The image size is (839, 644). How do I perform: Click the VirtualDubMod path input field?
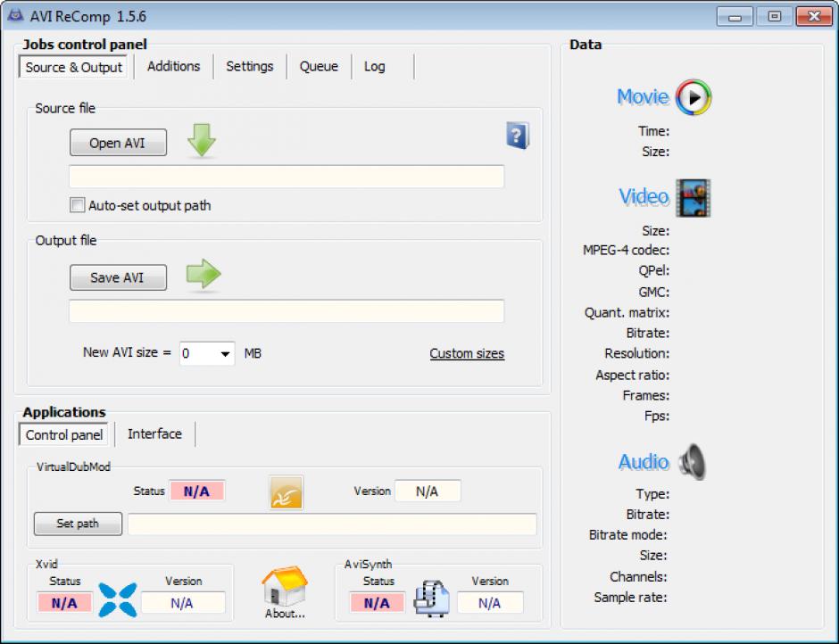pos(332,524)
